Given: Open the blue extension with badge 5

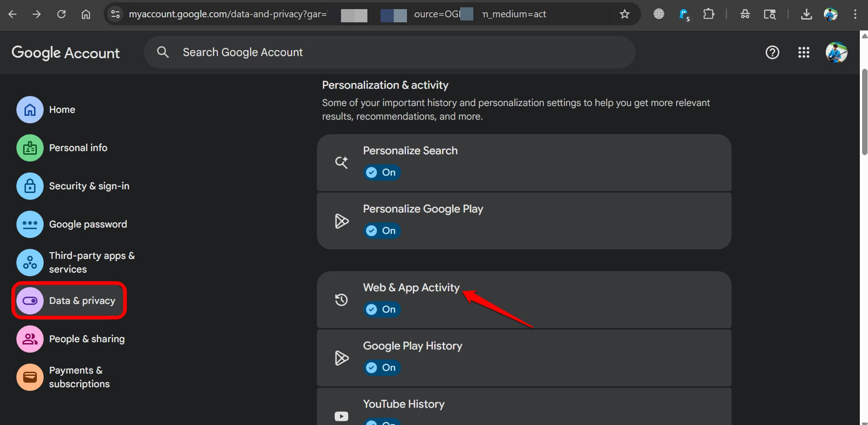Looking at the screenshot, I should [x=684, y=15].
